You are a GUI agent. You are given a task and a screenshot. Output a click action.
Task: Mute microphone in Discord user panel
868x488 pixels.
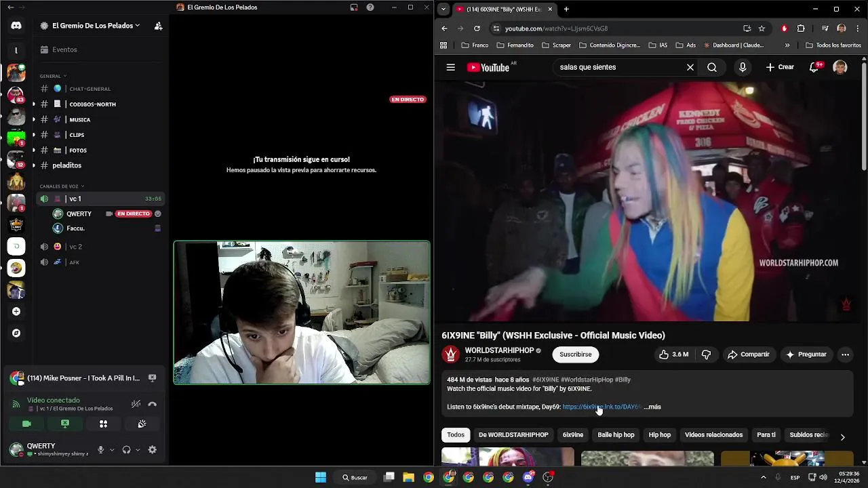[x=100, y=449]
